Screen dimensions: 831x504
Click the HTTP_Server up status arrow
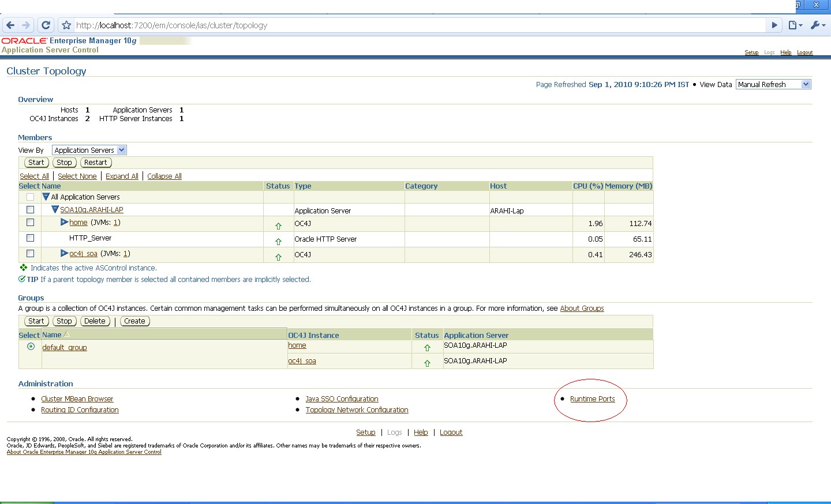[278, 242]
